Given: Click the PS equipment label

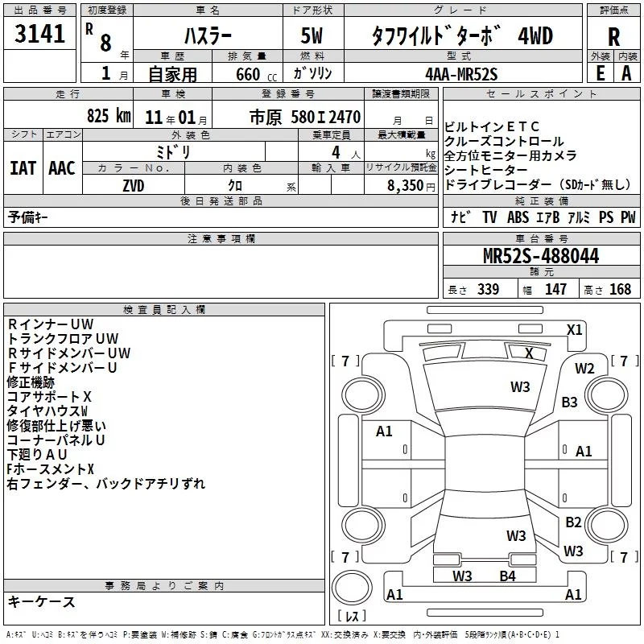Looking at the screenshot, I should point(606,217).
